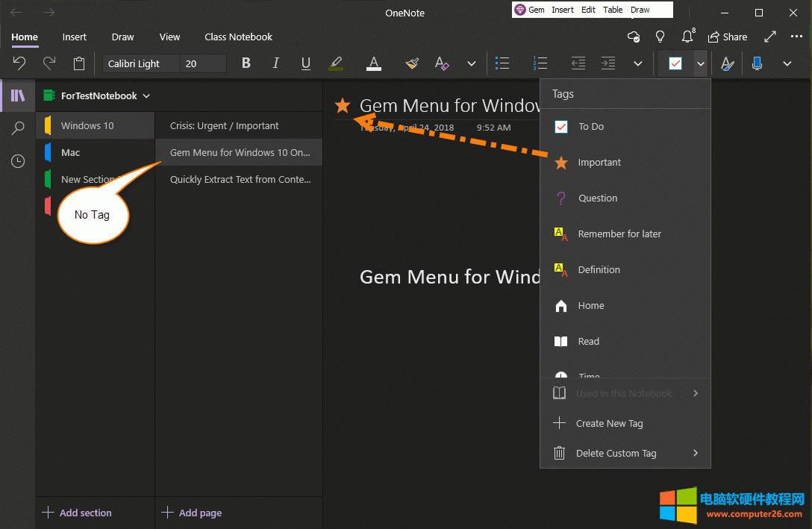Screen dimensions: 812x529
Task: Select the Undo icon
Action: coord(19,63)
